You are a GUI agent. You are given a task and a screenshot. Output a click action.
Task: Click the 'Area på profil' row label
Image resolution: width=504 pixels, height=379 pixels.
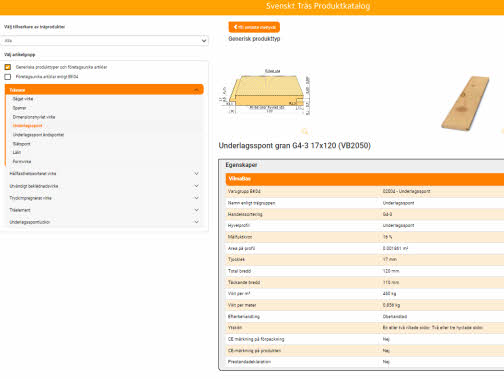[241, 248]
